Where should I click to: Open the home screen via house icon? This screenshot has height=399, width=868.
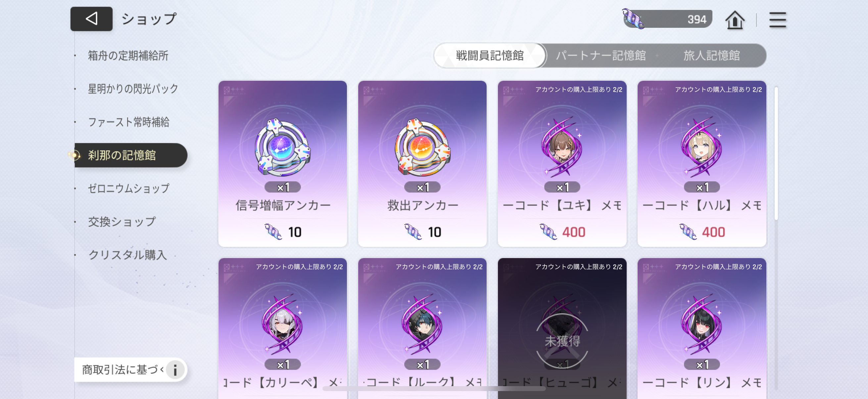coord(735,20)
